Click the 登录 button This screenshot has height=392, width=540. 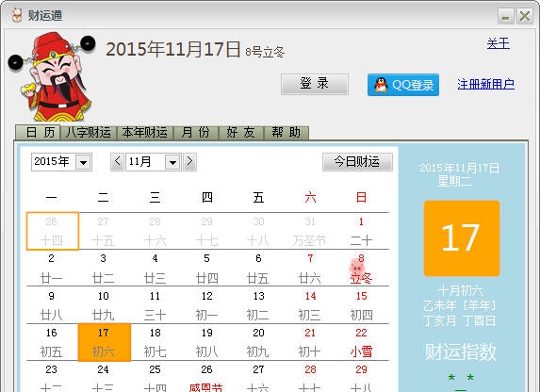pyautogui.click(x=315, y=84)
